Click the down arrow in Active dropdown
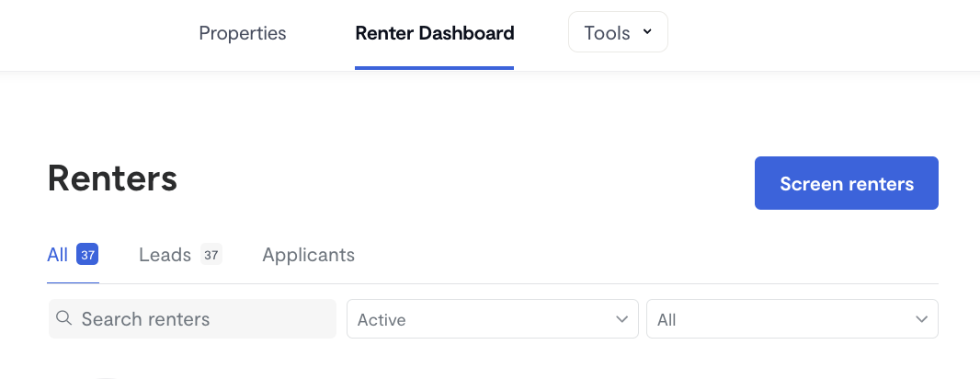 tap(621, 319)
